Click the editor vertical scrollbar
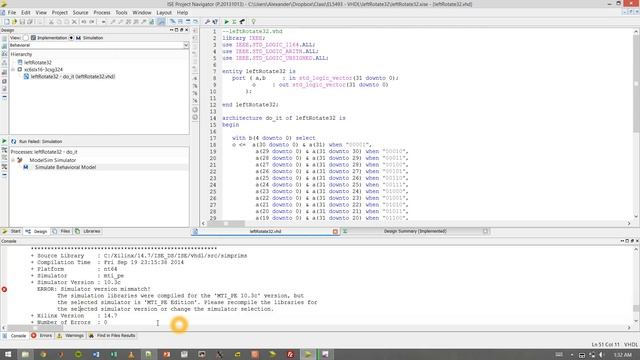This screenshot has height=360, width=640. (x=636, y=124)
